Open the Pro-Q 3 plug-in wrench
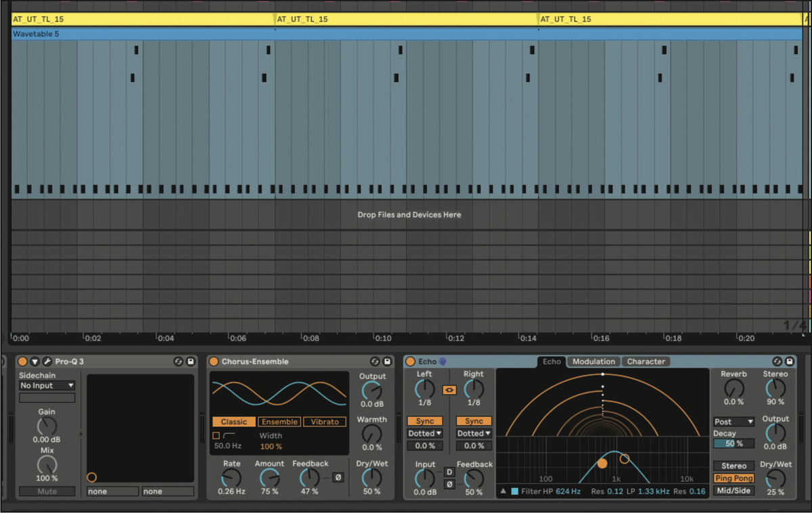812x513 pixels. click(47, 361)
